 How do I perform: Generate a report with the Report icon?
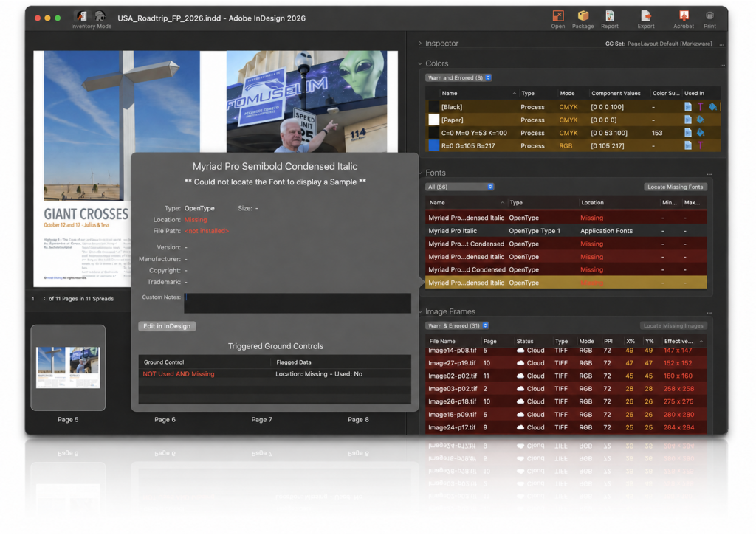[x=609, y=20]
